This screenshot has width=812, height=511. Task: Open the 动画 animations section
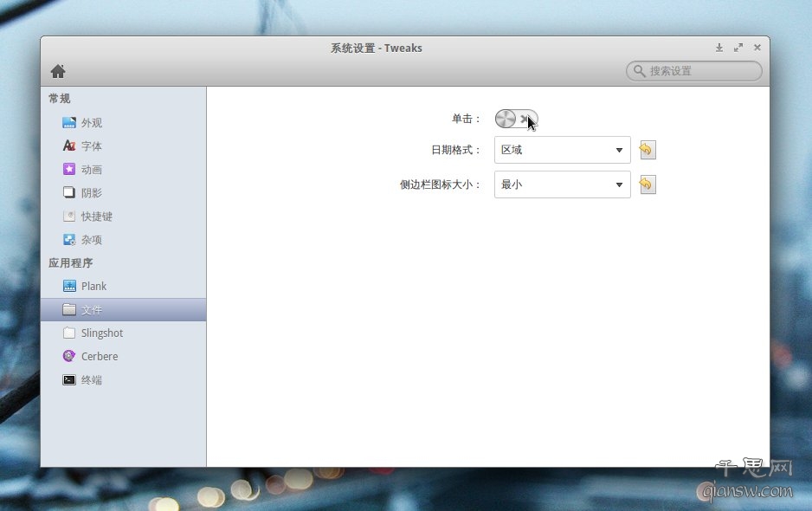[x=123, y=169]
